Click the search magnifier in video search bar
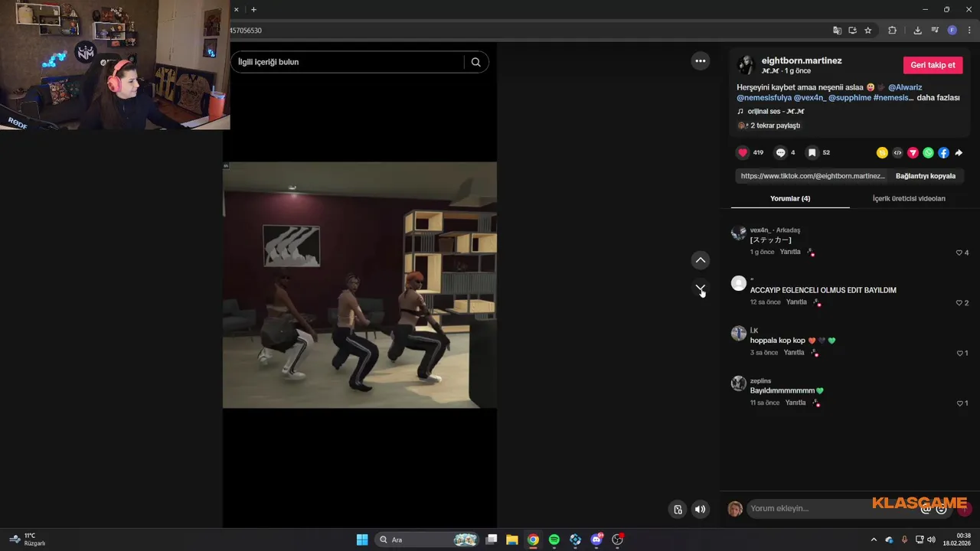 (x=475, y=62)
